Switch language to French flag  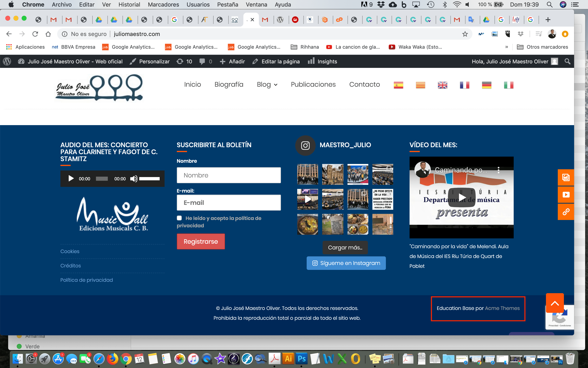tap(464, 85)
